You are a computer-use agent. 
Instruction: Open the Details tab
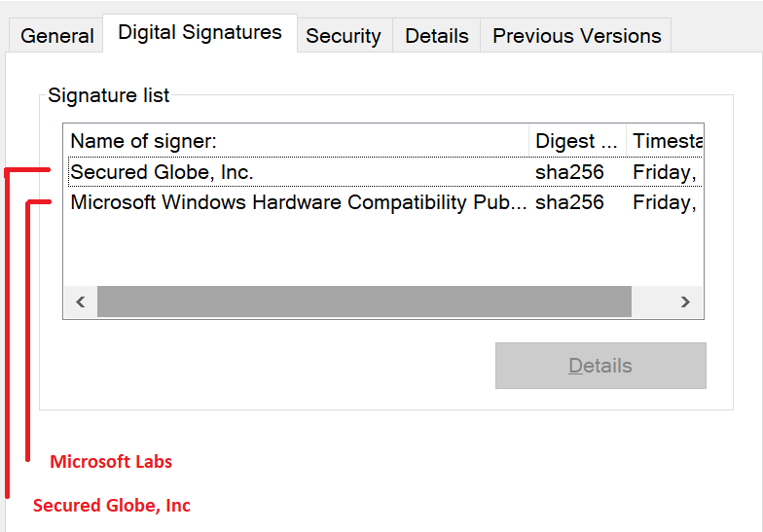(x=436, y=36)
